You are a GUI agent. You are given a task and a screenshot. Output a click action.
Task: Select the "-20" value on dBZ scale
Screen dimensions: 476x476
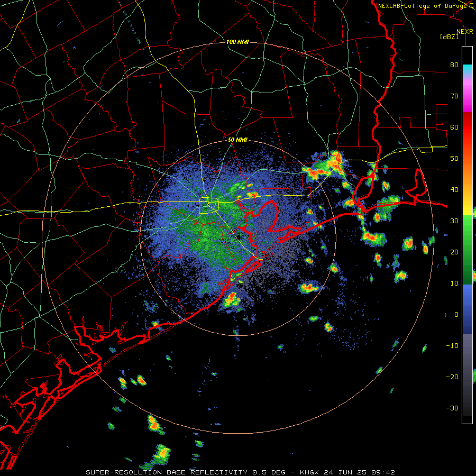click(x=452, y=377)
